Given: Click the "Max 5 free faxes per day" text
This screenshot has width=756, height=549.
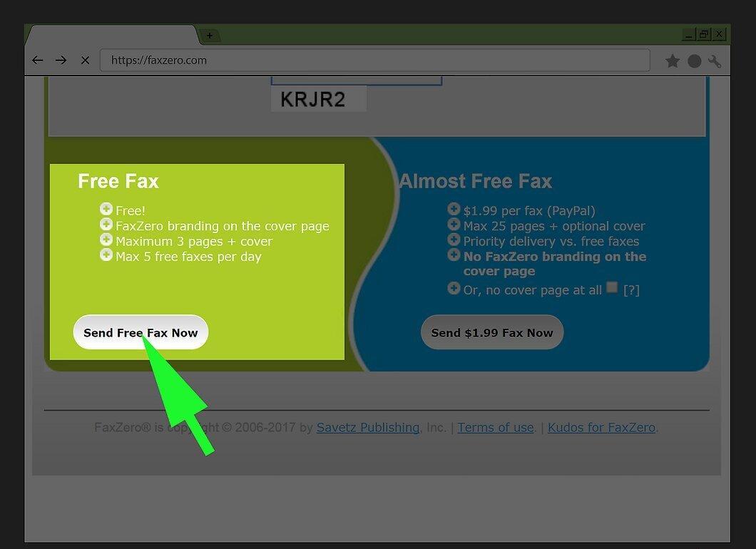Looking at the screenshot, I should pyautogui.click(x=188, y=257).
